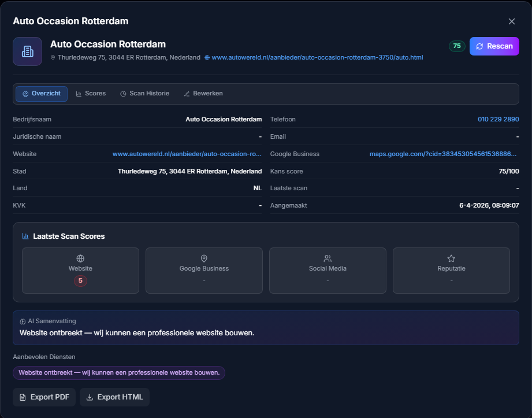This screenshot has height=418, width=532.
Task: Click the Juridische naam label
Action: [x=37, y=137]
